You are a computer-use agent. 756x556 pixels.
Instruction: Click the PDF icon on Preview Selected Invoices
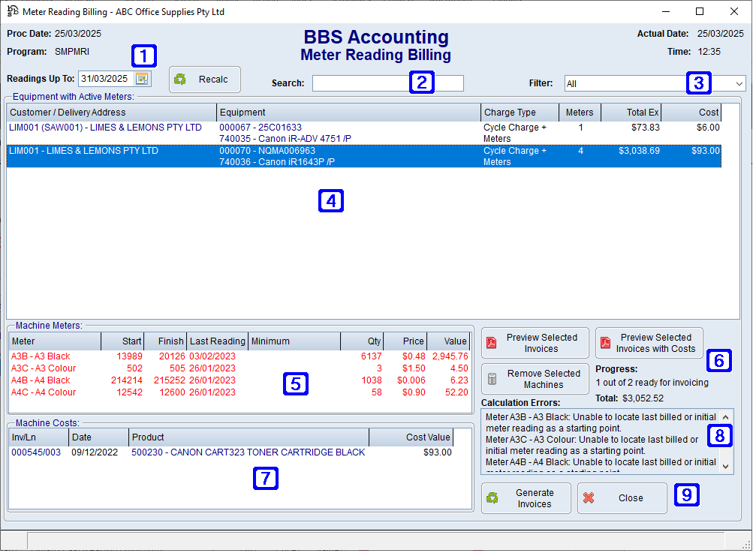pyautogui.click(x=492, y=343)
